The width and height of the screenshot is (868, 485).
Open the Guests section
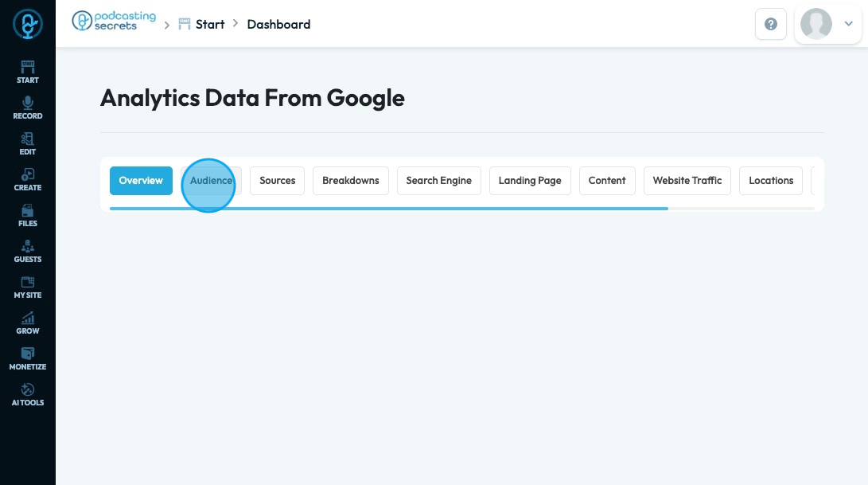click(28, 251)
